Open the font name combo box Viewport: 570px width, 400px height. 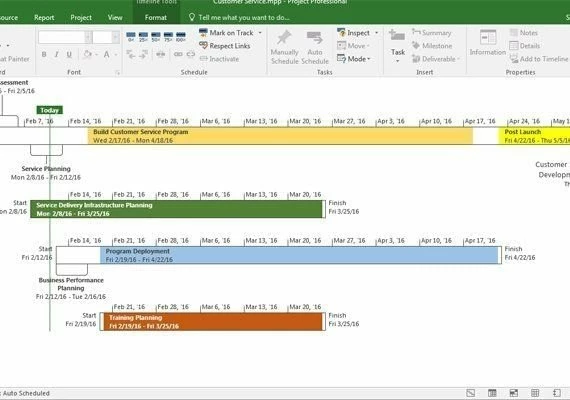click(x=65, y=37)
